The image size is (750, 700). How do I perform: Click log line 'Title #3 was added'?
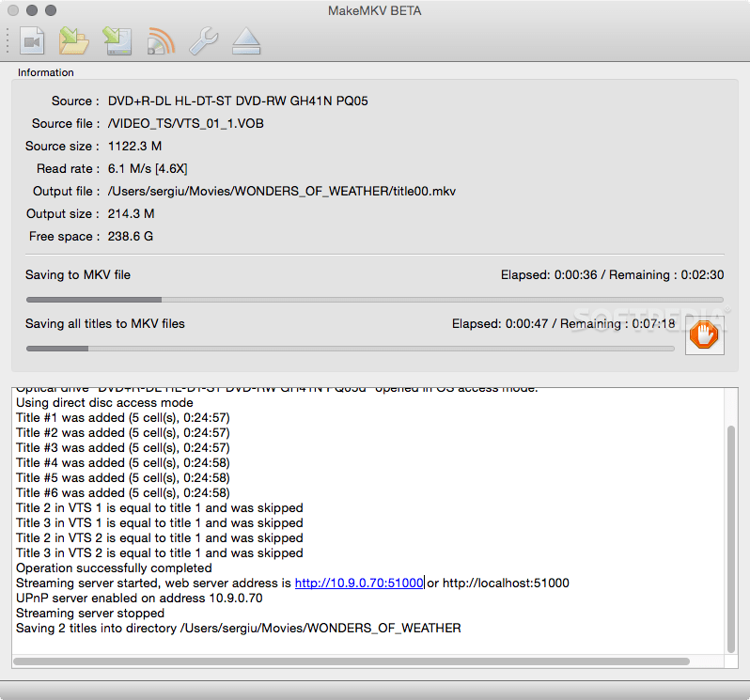(x=123, y=447)
